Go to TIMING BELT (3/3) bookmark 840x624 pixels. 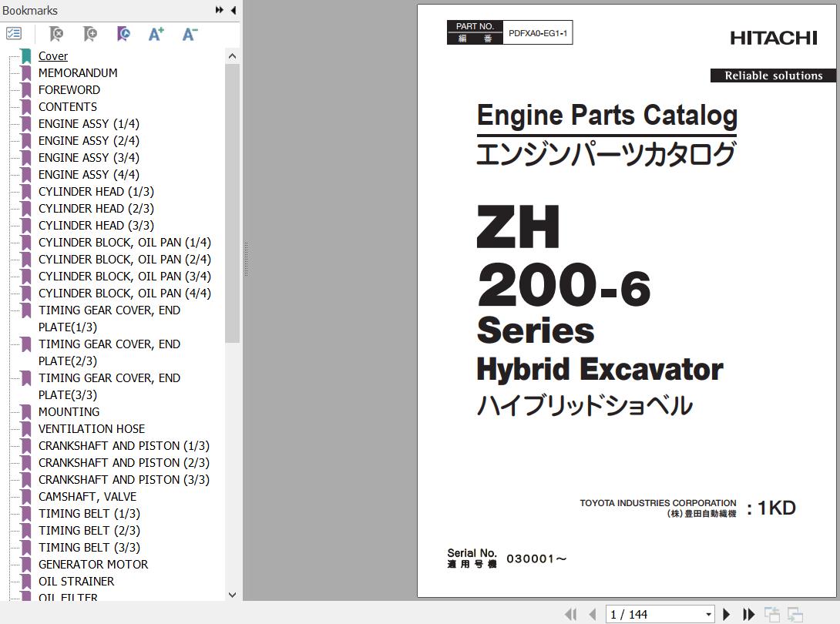(x=89, y=548)
